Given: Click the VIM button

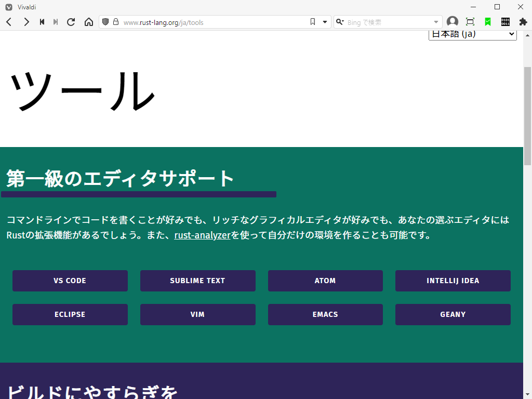Looking at the screenshot, I should coord(197,314).
